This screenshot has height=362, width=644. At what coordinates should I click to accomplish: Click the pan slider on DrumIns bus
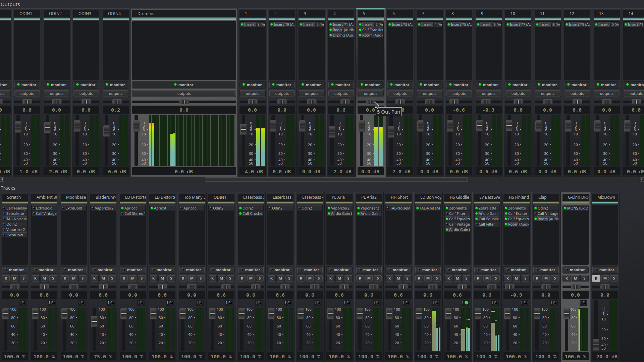click(x=184, y=102)
